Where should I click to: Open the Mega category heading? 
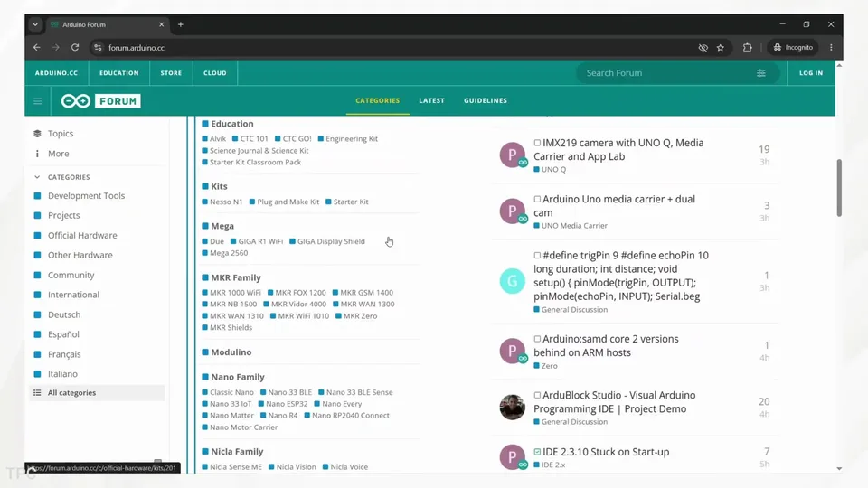218,226
